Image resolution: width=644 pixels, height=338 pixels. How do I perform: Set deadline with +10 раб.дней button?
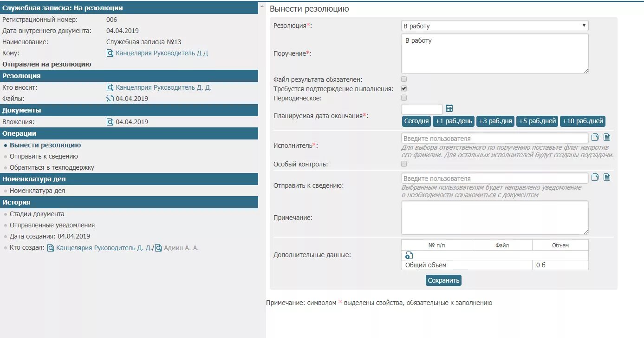583,121
